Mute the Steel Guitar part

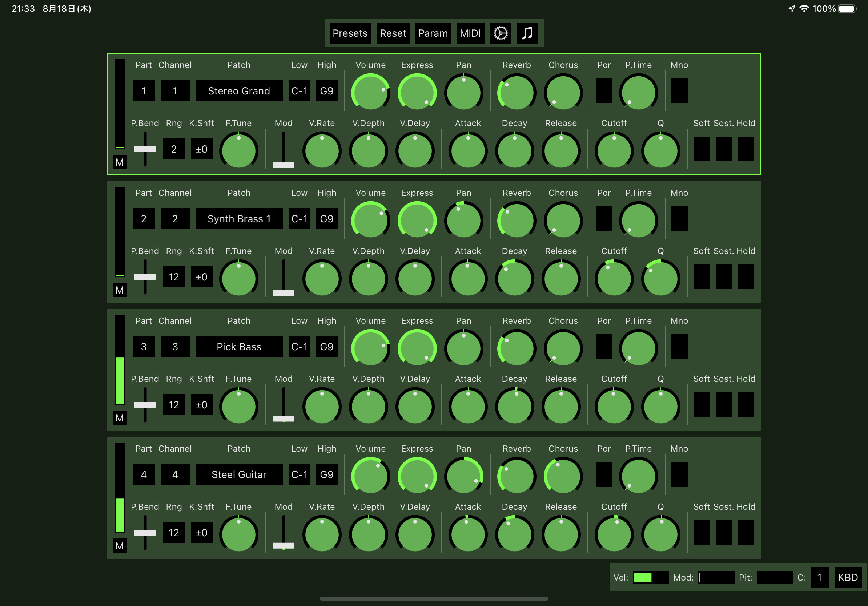pyautogui.click(x=120, y=546)
